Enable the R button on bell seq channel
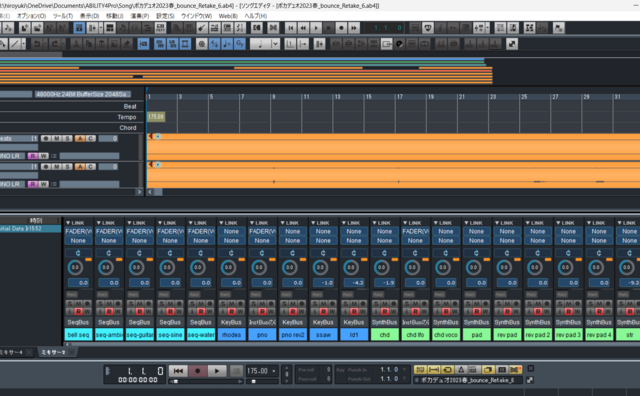The height and width of the screenshot is (396, 640). tap(78, 311)
